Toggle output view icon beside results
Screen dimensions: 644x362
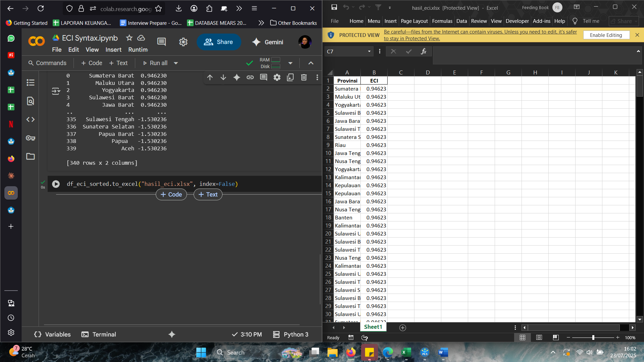[x=56, y=91]
